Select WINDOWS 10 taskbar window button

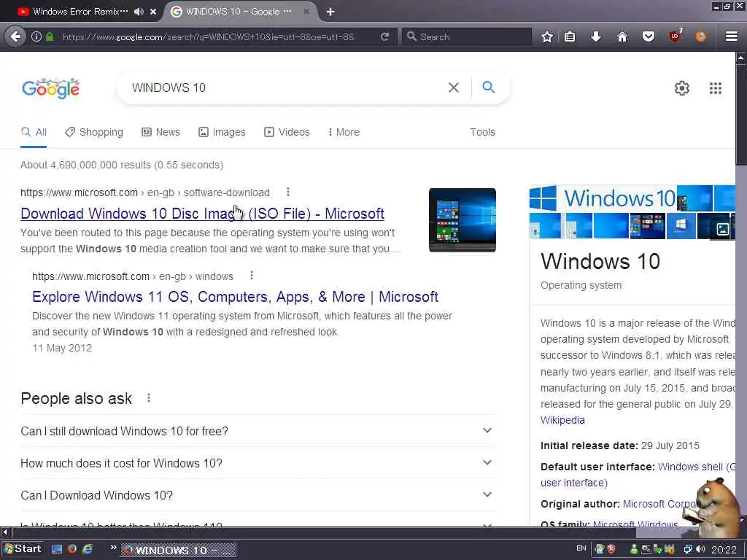(179, 550)
